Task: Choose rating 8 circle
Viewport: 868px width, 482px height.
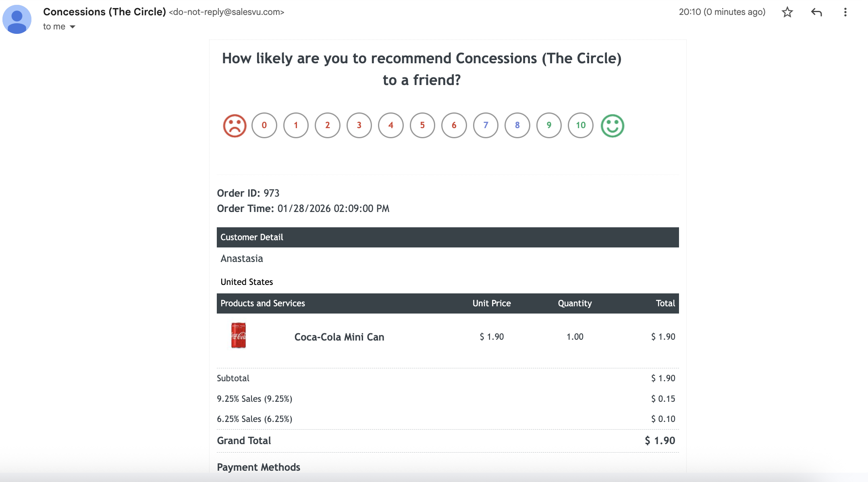Action: (517, 125)
